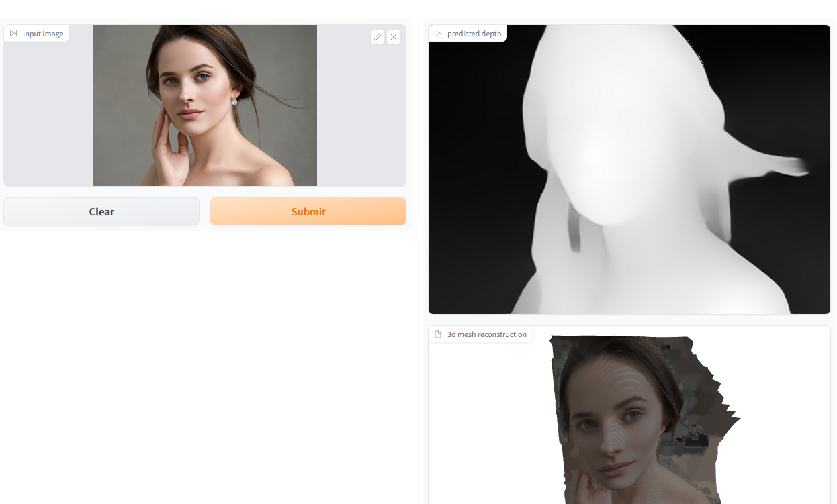This screenshot has width=837, height=504.
Task: Click the "3d mesh reconstruction" label text
Action: click(487, 334)
